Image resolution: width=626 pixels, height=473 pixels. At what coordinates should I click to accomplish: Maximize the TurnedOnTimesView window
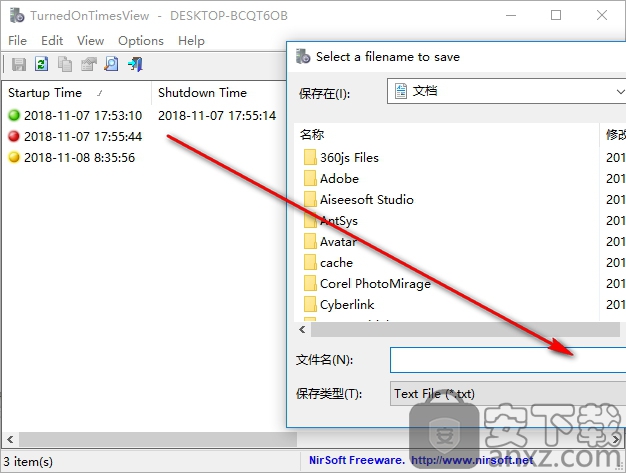(556, 15)
